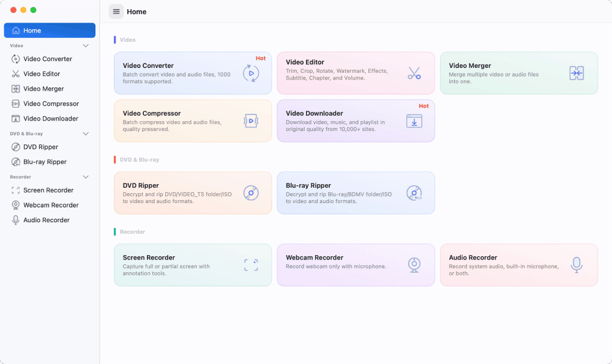This screenshot has height=364, width=612.
Task: Click the download icon on the Video Downloader card
Action: 414,121
